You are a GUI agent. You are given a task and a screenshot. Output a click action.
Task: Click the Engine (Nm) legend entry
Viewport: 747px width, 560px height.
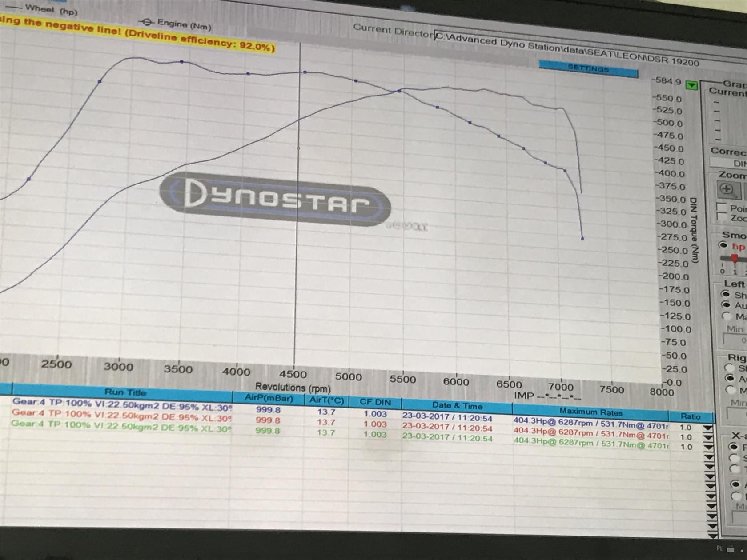pyautogui.click(x=174, y=24)
